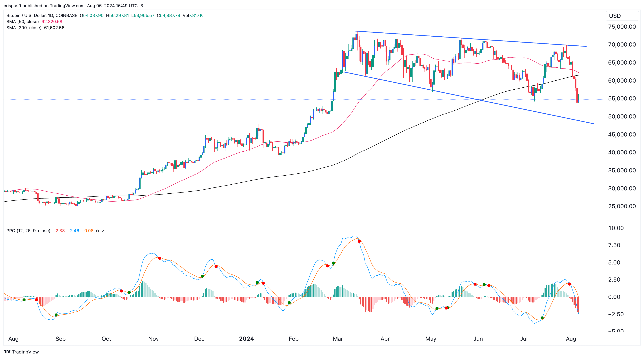Click the volume value Vol 7.817 K

pos(193,15)
